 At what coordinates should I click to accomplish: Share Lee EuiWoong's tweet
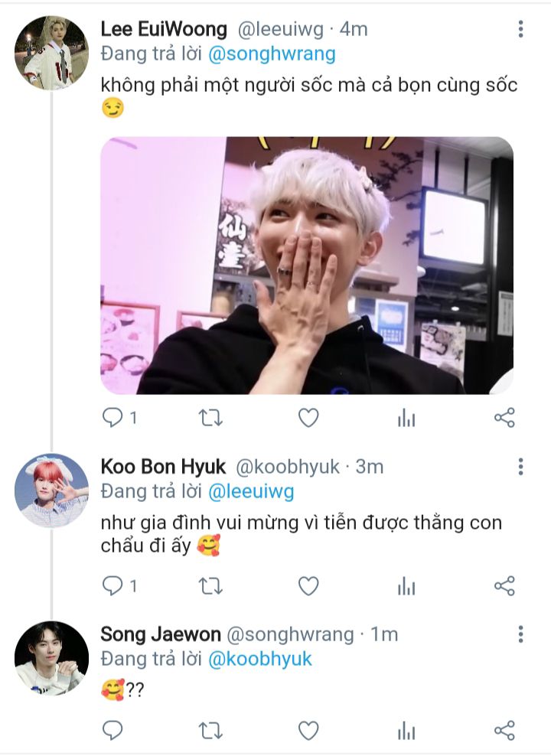point(504,417)
